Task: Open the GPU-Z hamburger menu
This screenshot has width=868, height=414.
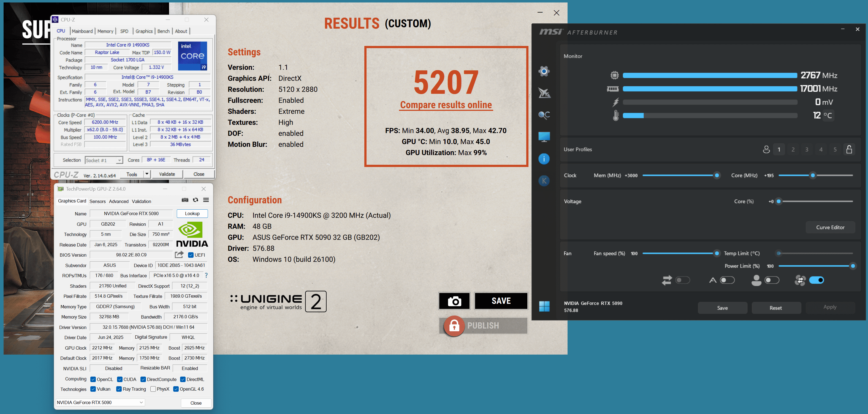Action: 206,200
